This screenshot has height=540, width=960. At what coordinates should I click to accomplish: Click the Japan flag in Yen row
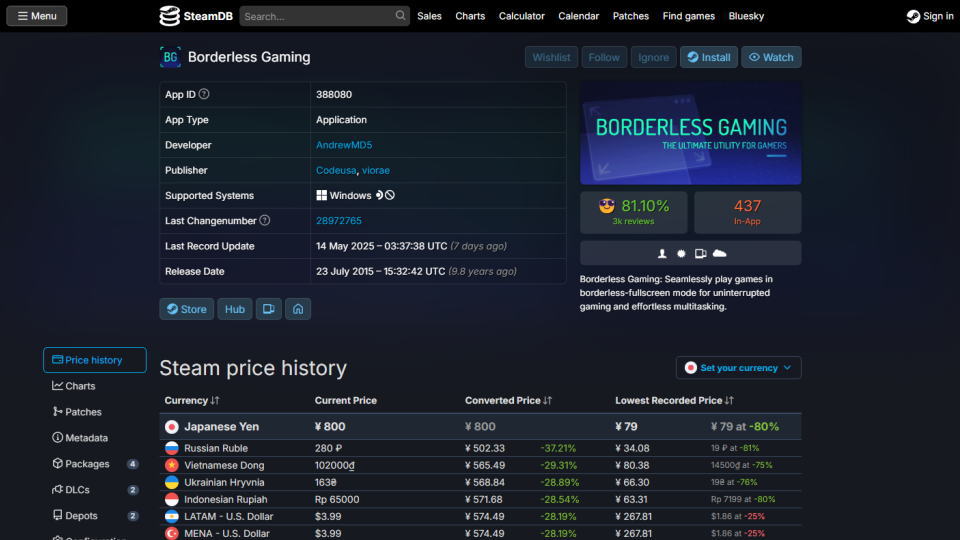172,427
